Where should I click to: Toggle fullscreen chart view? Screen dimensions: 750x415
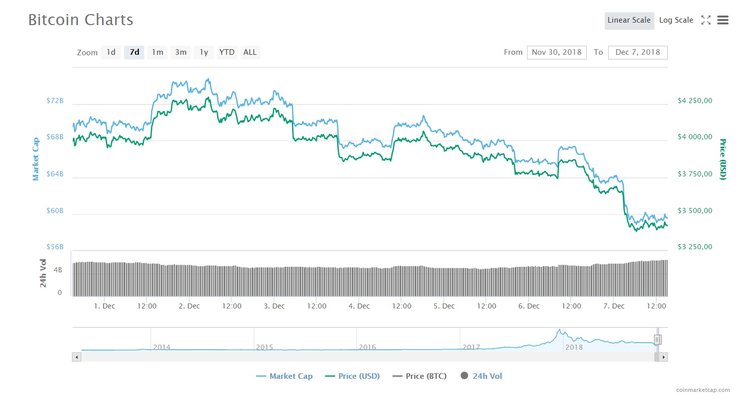click(705, 20)
